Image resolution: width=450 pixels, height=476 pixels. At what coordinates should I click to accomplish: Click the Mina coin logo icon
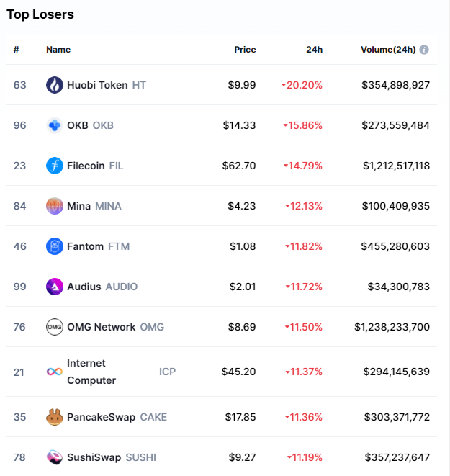[55, 206]
